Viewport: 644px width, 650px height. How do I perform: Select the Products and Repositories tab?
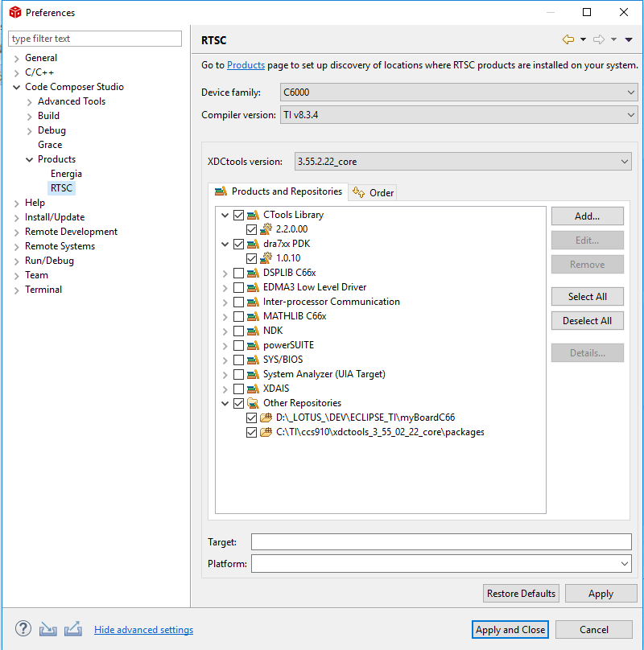click(x=278, y=191)
